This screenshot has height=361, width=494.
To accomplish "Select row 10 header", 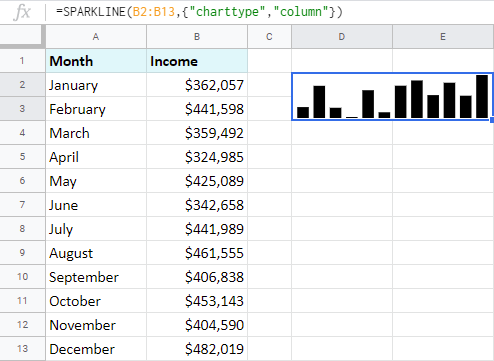I will pos(22,277).
